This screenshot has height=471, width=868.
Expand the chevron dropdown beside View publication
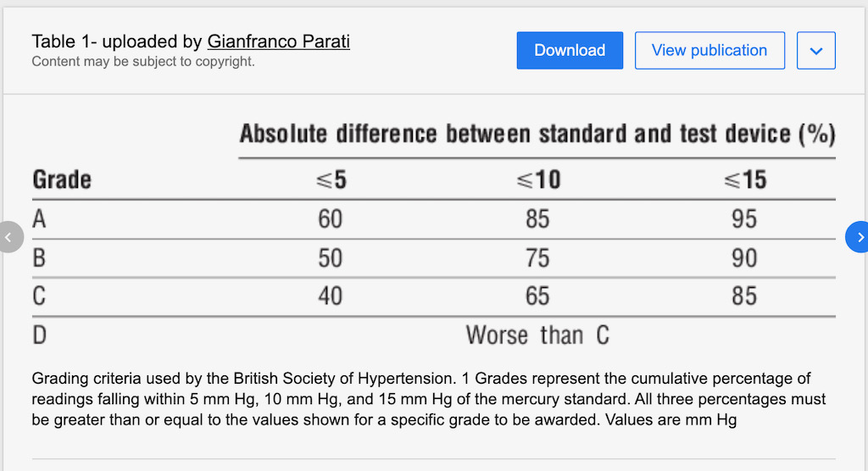(816, 51)
